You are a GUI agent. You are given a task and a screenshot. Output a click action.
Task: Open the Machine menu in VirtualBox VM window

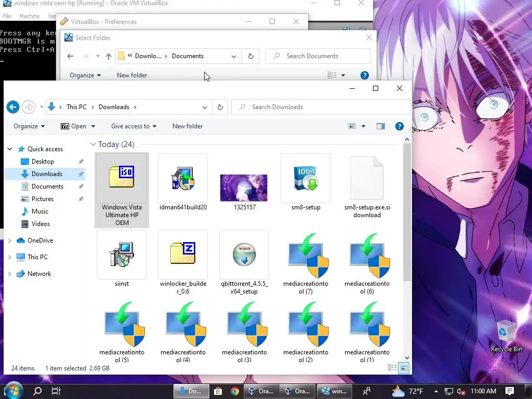[x=29, y=16]
